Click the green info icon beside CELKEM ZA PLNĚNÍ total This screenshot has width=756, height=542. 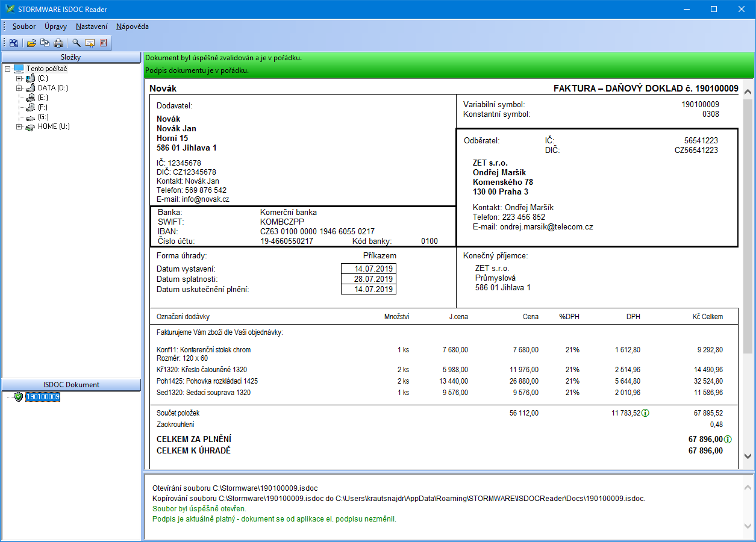(728, 439)
